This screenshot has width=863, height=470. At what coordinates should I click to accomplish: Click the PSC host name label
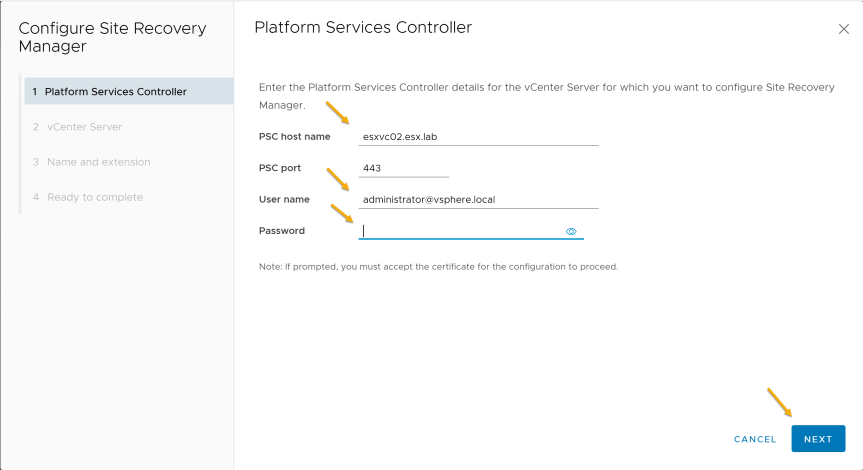pos(294,136)
